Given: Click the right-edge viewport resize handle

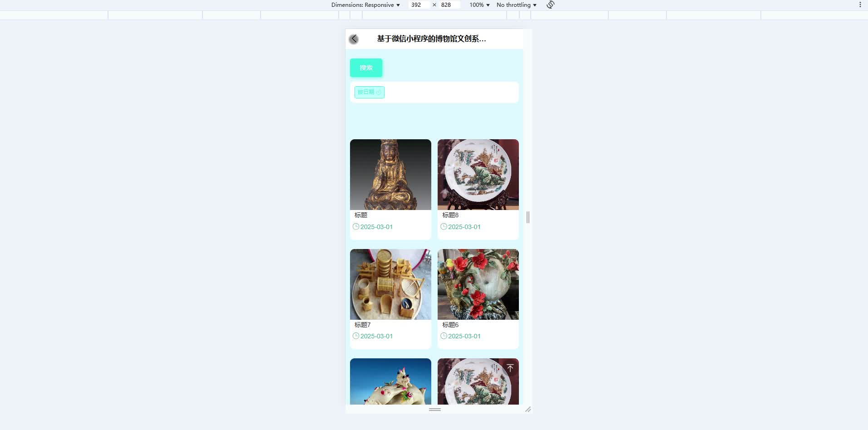Looking at the screenshot, I should [x=528, y=217].
